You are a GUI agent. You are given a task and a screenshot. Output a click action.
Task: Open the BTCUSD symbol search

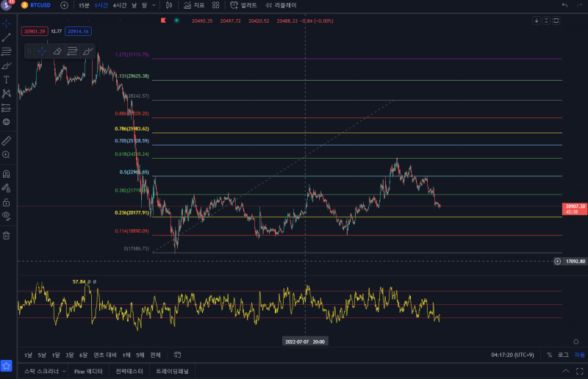pyautogui.click(x=35, y=5)
